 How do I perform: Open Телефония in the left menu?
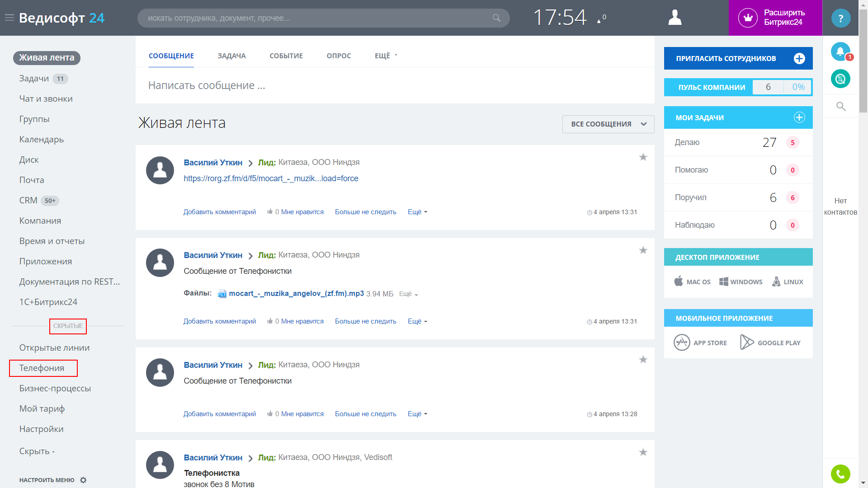[x=42, y=368]
